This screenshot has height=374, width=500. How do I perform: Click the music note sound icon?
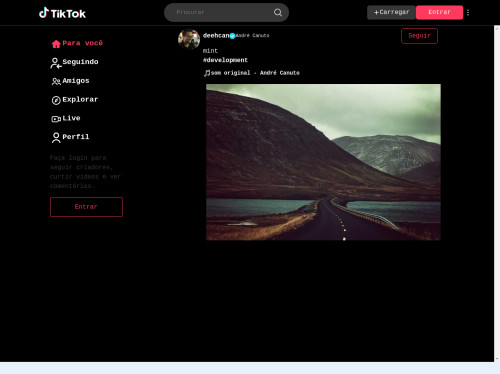[x=207, y=73]
